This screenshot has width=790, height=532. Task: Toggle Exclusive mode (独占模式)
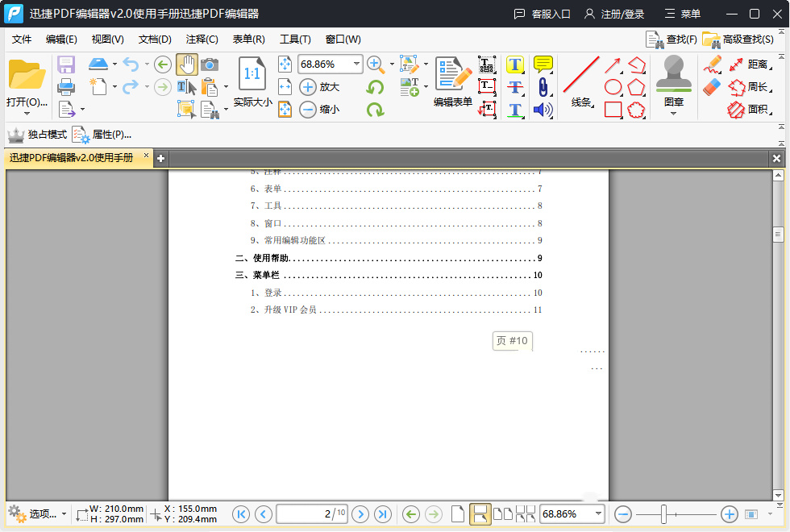[x=37, y=135]
